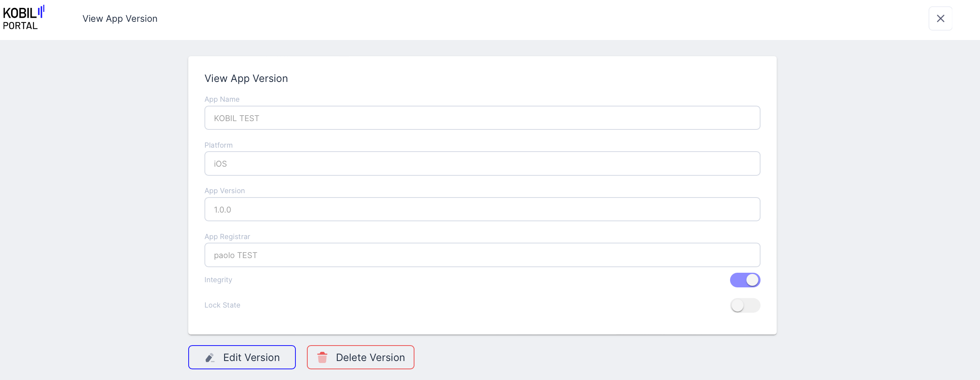Click the KOBIL Portal logo

[x=23, y=18]
